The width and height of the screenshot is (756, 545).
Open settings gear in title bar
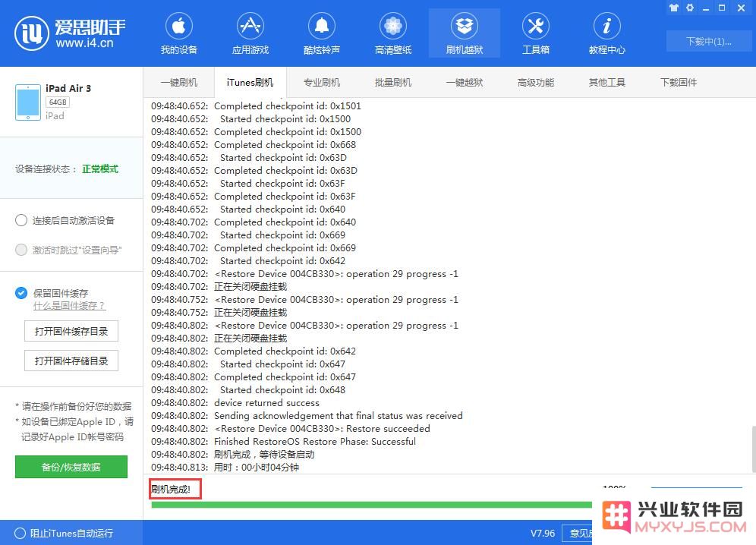click(x=690, y=8)
